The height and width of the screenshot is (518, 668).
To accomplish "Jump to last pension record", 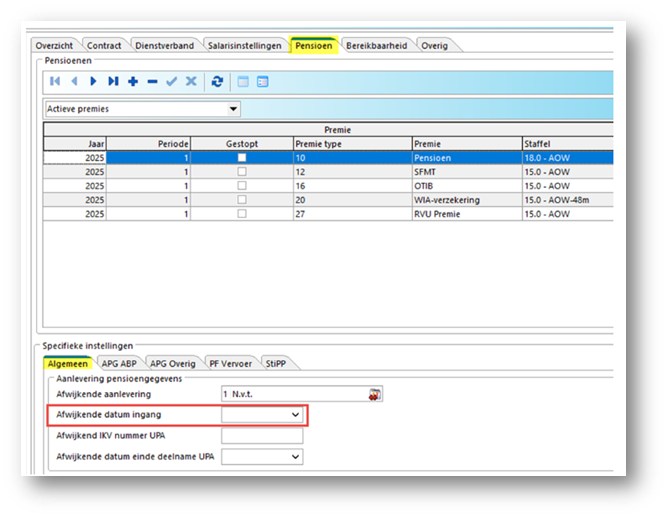I will (113, 81).
